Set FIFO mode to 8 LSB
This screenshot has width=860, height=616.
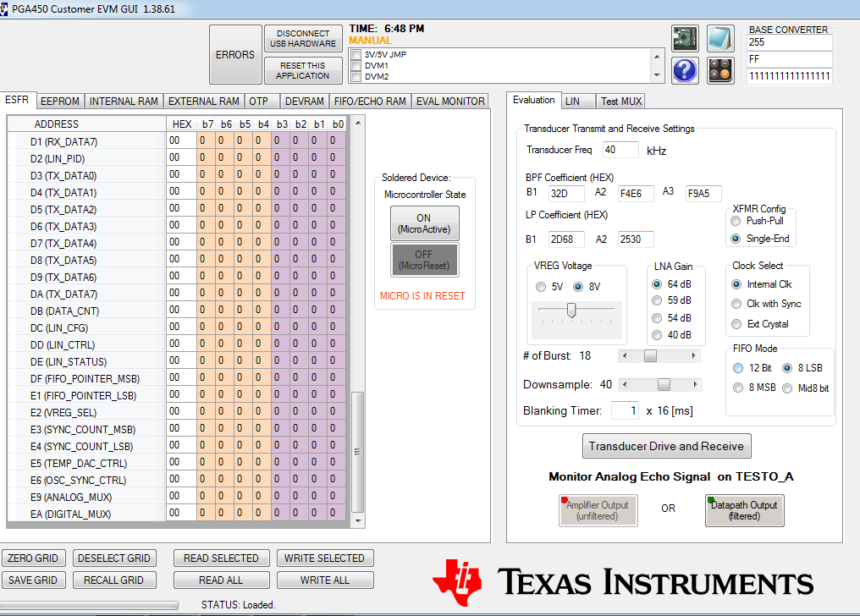(787, 368)
